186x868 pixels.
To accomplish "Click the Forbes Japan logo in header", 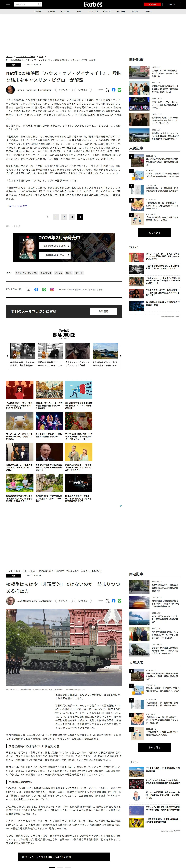I will click(x=93, y=4).
